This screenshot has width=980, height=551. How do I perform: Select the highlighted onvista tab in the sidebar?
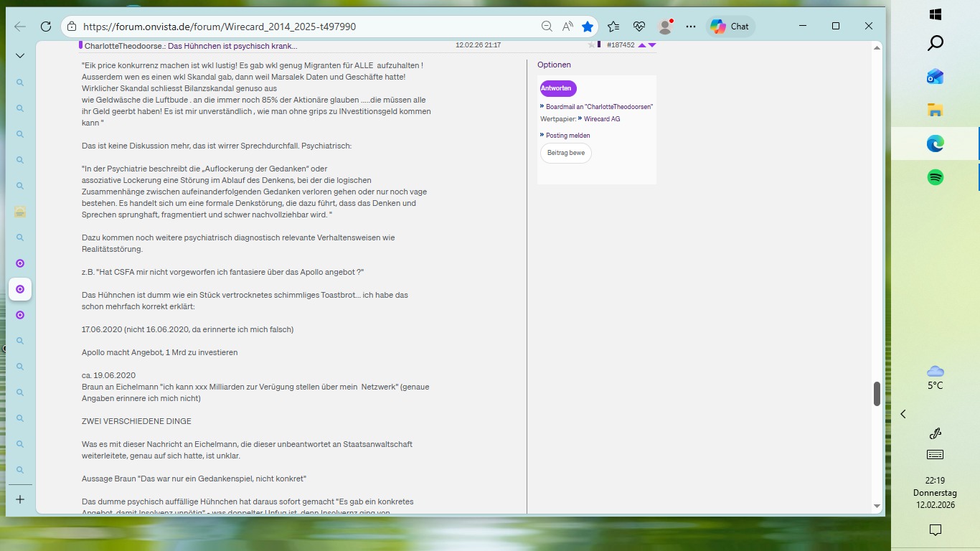[19, 289]
